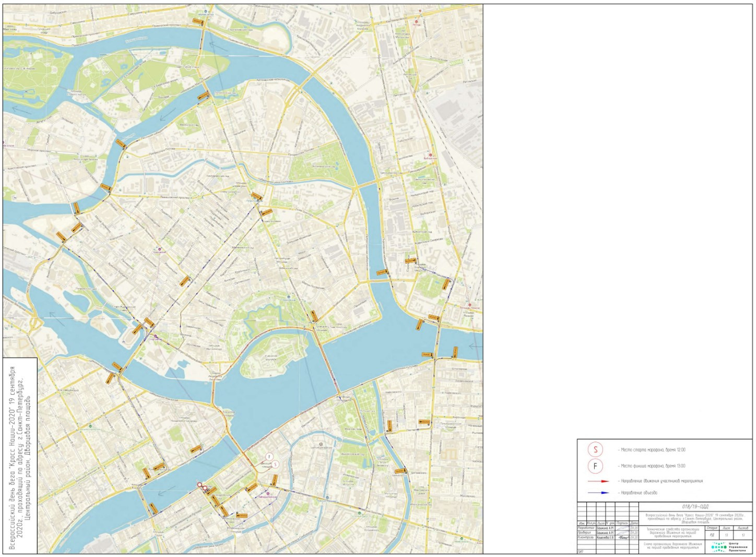Image resolution: width=756 pixels, height=557 pixels.
Task: Click the 'РД' stage value cell
Action: coord(712,535)
